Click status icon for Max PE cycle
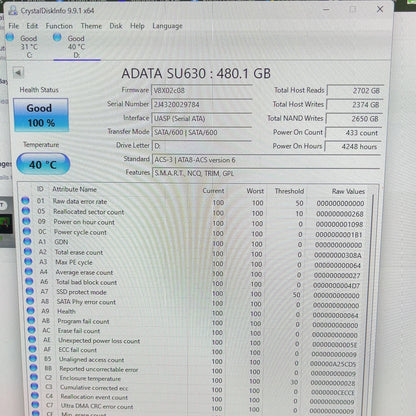416x416 pixels. (28, 261)
